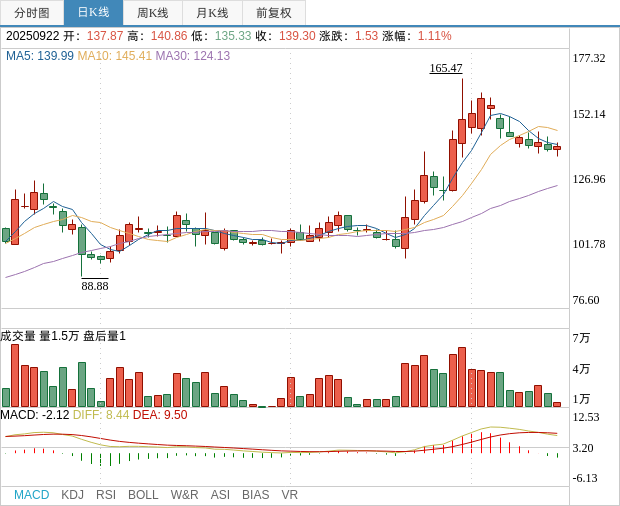Choose the BOLL indicator

pyautogui.click(x=143, y=495)
